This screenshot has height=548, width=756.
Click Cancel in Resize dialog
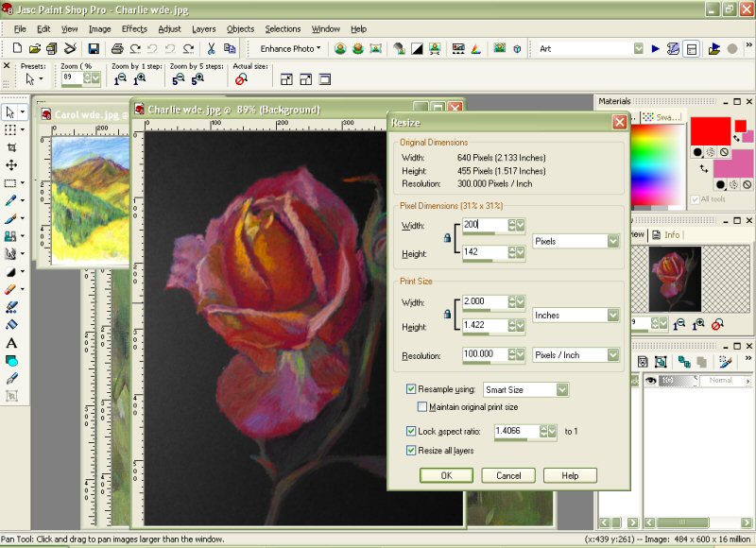coord(508,475)
